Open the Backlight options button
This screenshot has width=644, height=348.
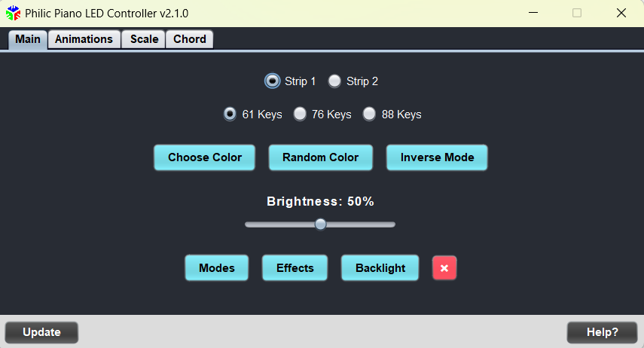click(380, 268)
